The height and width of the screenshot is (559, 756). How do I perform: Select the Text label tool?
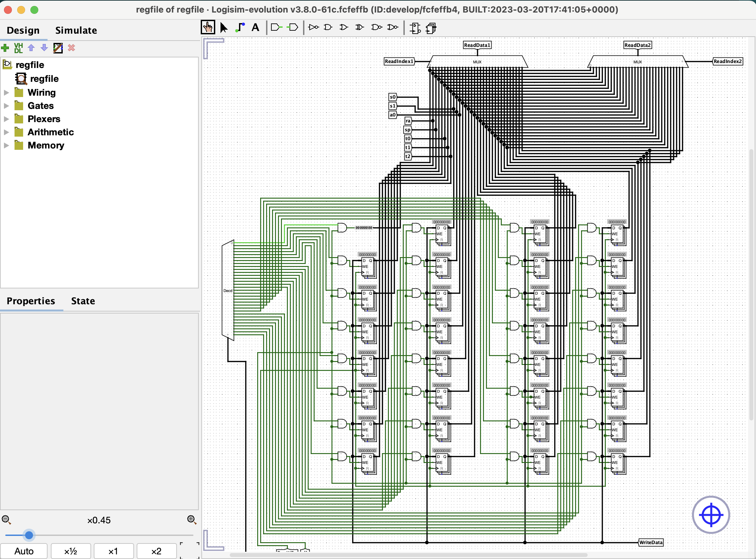coord(255,27)
